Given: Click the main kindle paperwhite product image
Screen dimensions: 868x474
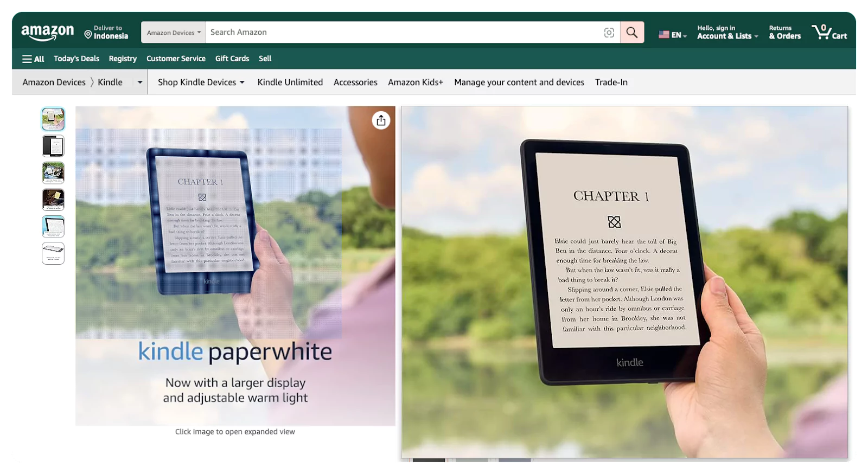Looking at the screenshot, I should point(235,266).
